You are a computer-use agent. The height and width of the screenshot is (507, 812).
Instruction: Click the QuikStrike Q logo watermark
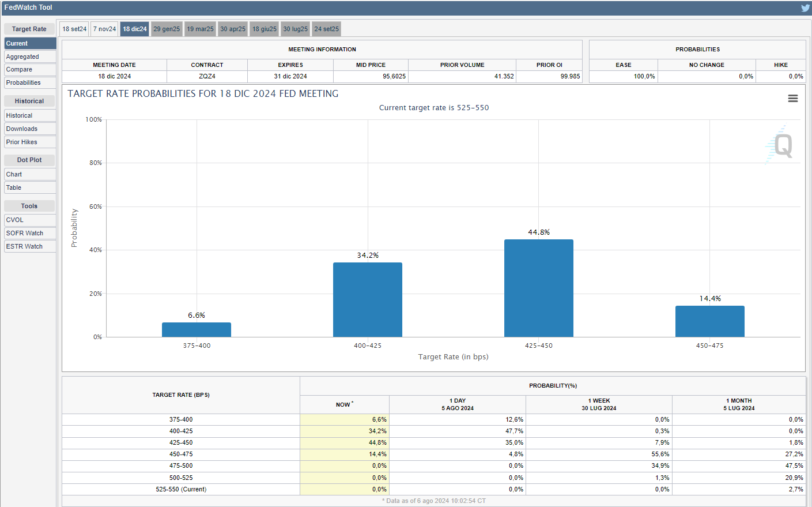click(x=780, y=145)
